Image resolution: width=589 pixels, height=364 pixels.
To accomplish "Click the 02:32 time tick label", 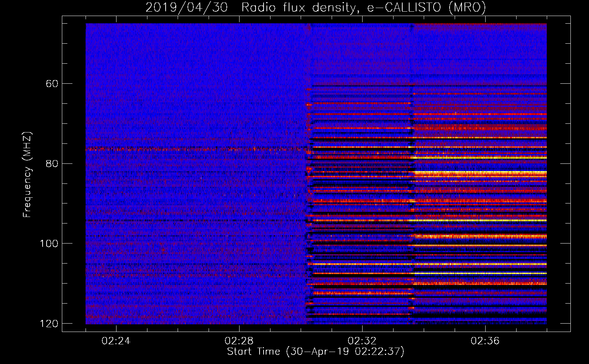I will pyautogui.click(x=362, y=341).
